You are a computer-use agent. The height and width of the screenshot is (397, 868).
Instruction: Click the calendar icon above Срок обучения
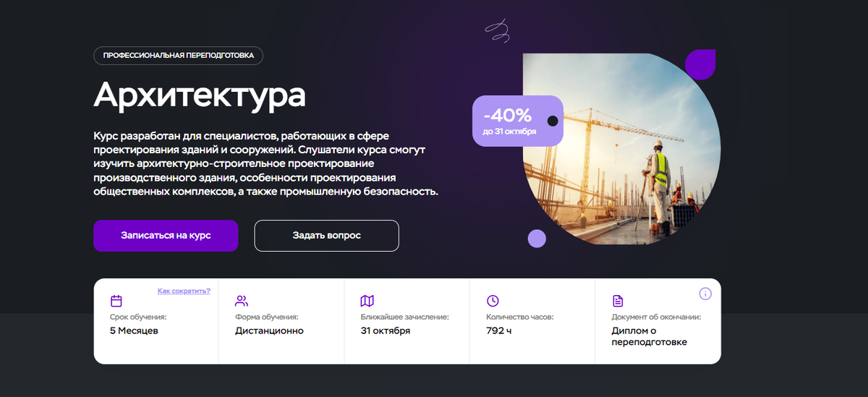(x=116, y=301)
